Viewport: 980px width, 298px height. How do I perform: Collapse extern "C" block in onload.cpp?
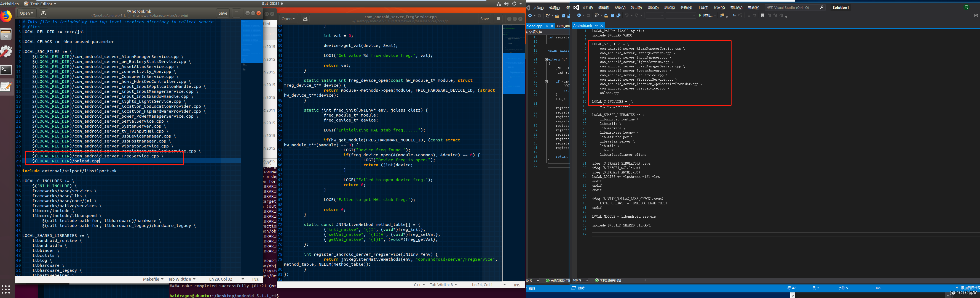coord(546,59)
